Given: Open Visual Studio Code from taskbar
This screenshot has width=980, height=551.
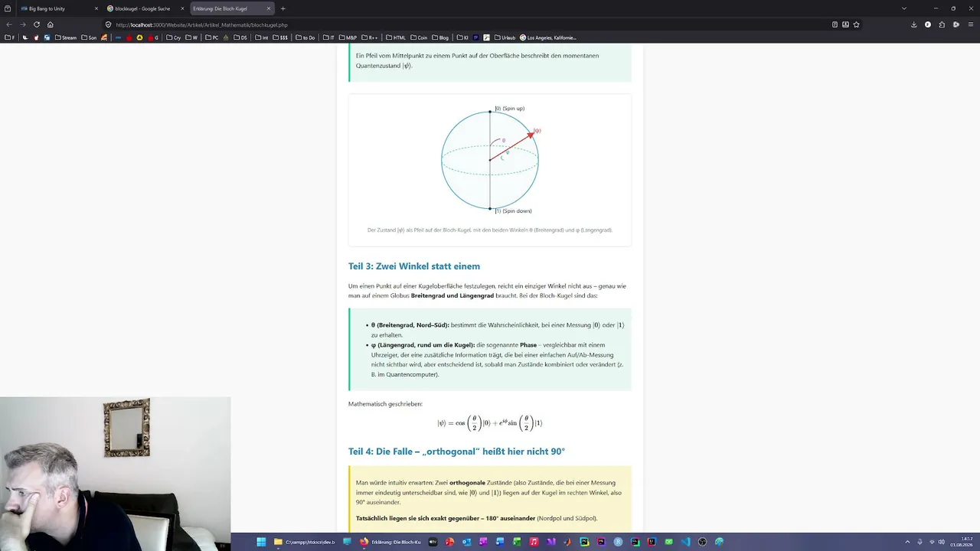Looking at the screenshot, I should pyautogui.click(x=685, y=542).
